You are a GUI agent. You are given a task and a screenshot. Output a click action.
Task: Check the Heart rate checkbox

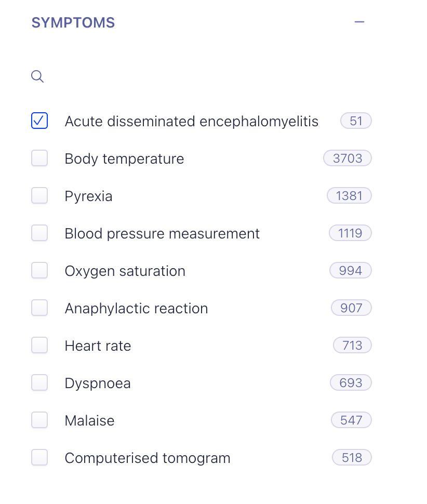[39, 346]
